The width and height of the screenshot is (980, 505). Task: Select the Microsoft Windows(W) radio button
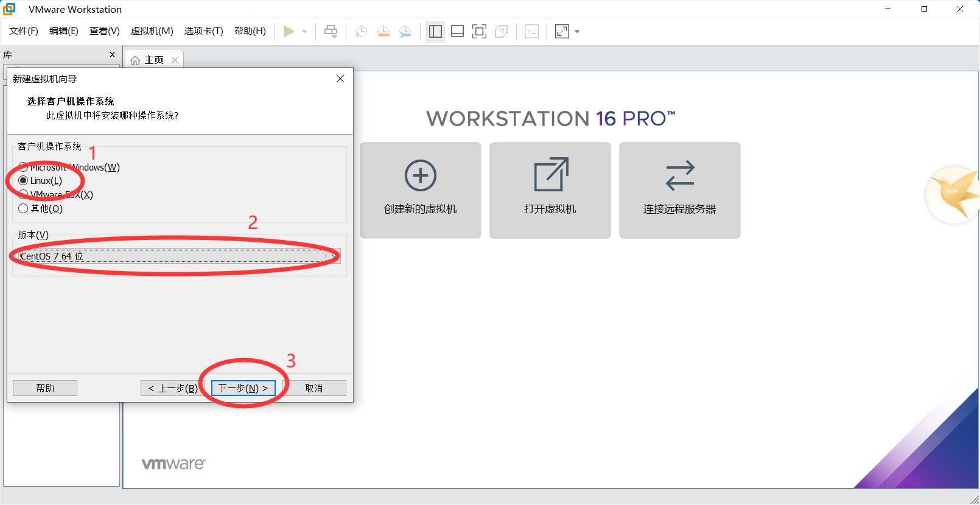23,167
